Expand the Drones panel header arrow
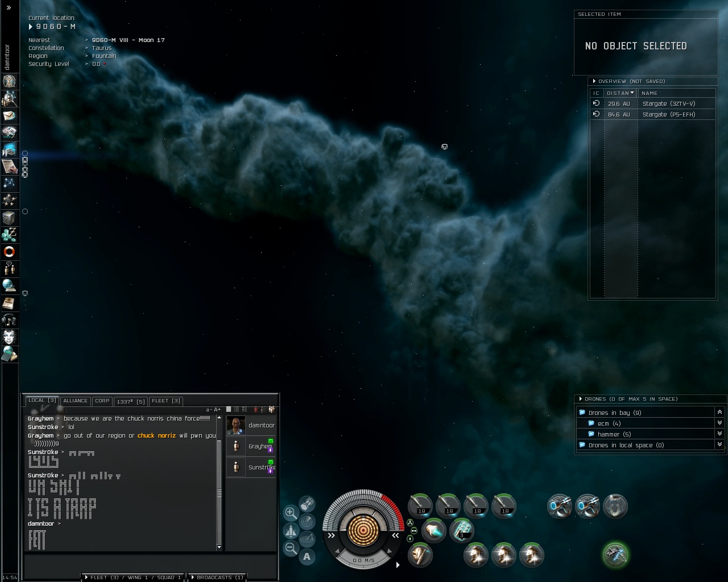Screen dimensions: 728x582 click(581, 399)
